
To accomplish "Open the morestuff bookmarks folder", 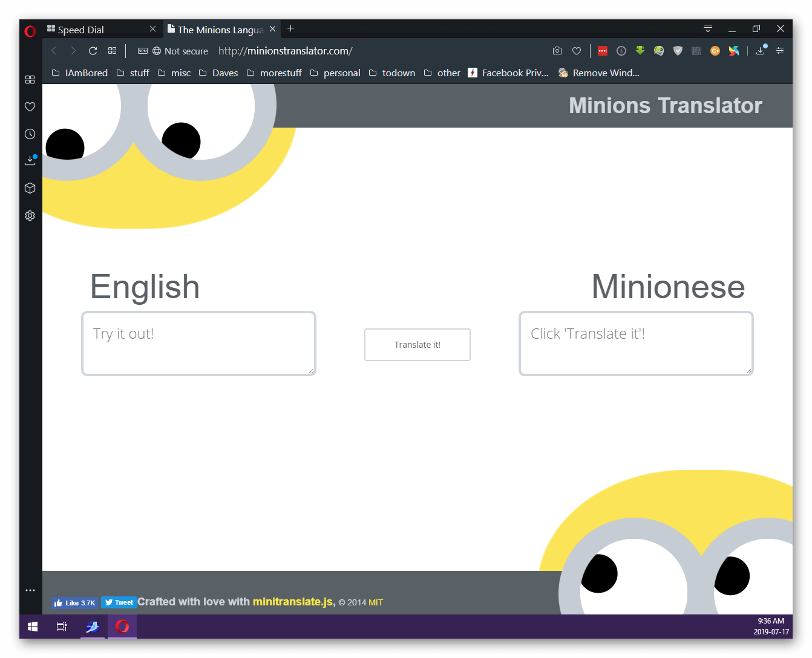I will point(274,73).
